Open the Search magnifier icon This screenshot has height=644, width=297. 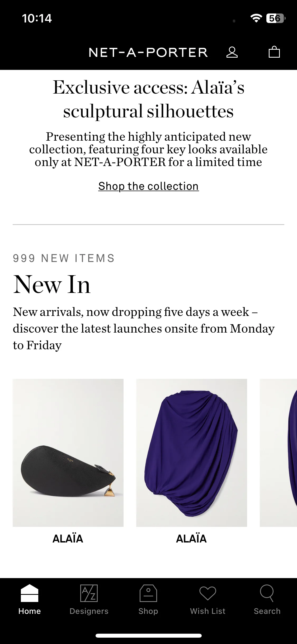click(x=267, y=593)
